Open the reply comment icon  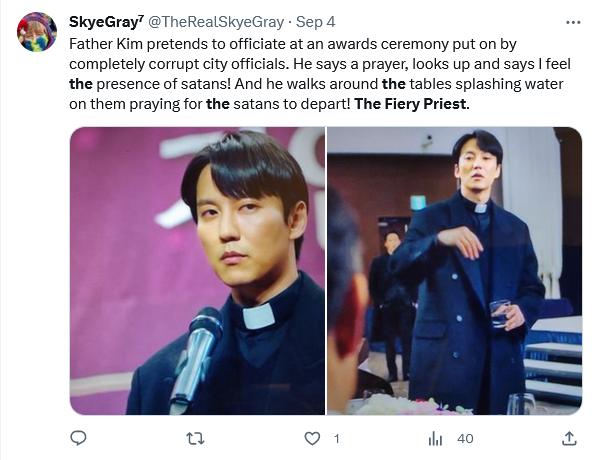[79, 438]
